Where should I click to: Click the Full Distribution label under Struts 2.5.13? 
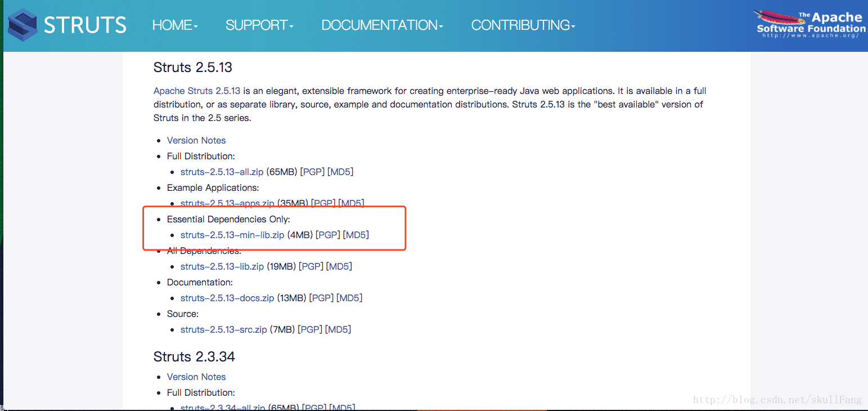201,156
